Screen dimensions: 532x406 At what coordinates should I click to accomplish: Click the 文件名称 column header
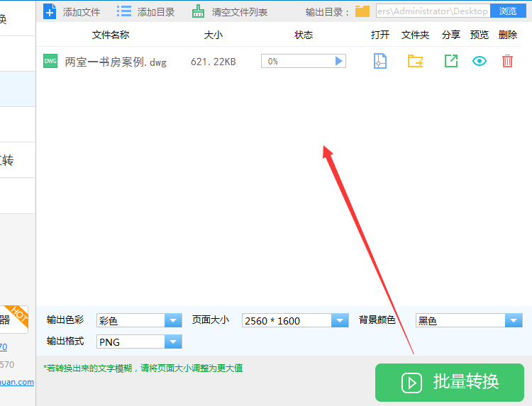[111, 35]
